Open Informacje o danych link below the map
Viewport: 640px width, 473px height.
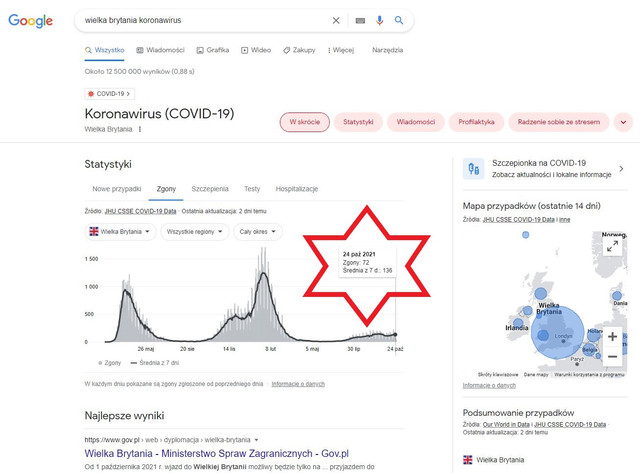pos(489,386)
